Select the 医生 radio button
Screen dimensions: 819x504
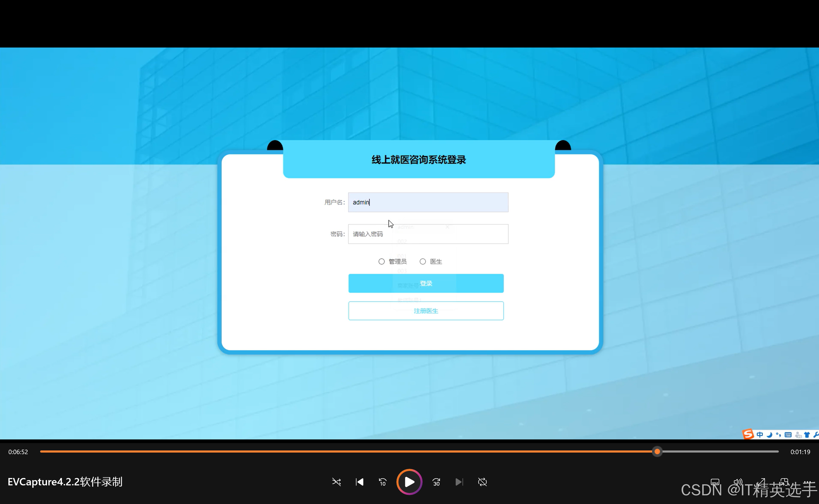tap(423, 261)
